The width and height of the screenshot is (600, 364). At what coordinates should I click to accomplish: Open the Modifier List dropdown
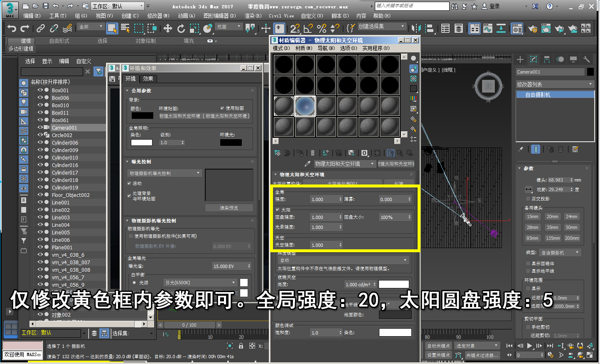[x=555, y=84]
